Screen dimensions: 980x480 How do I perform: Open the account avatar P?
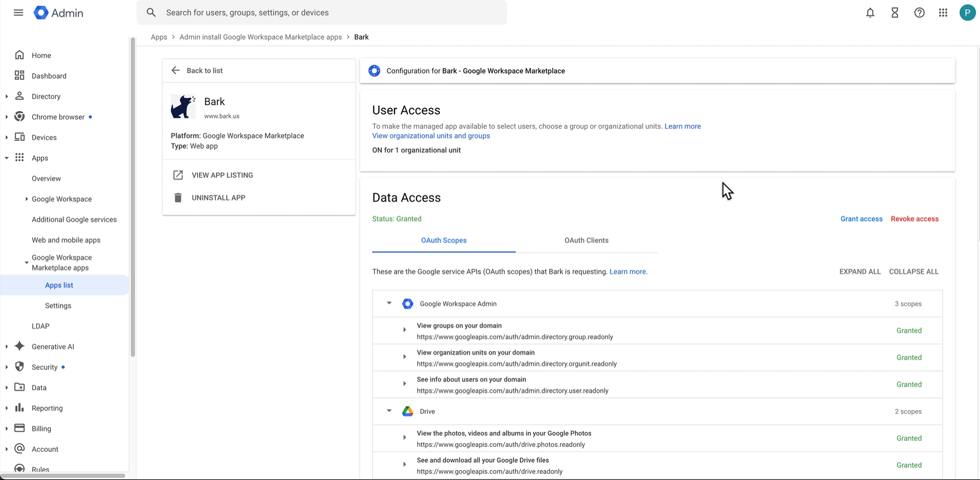click(967, 13)
